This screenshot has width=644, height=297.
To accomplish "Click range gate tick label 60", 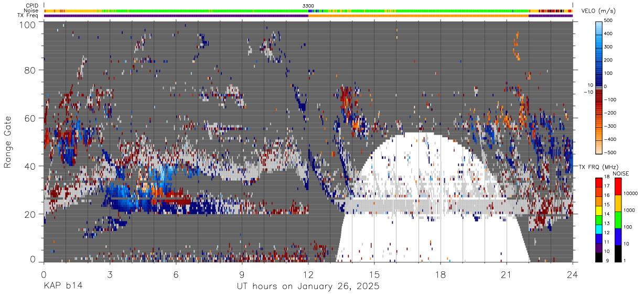I will [30, 118].
